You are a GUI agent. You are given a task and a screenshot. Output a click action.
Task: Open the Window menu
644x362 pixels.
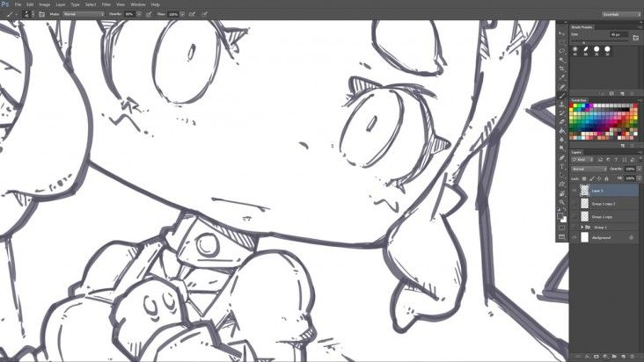pyautogui.click(x=138, y=4)
